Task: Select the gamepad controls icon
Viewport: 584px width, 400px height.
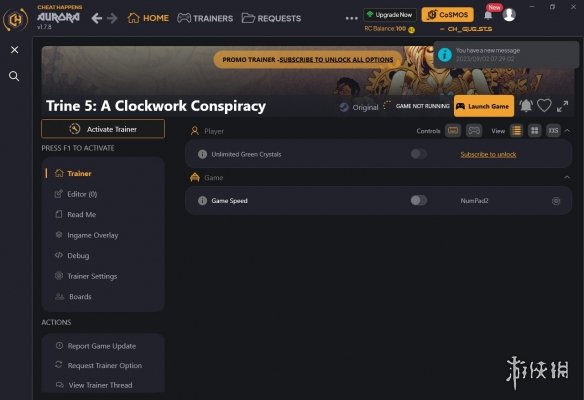Action: click(474, 131)
